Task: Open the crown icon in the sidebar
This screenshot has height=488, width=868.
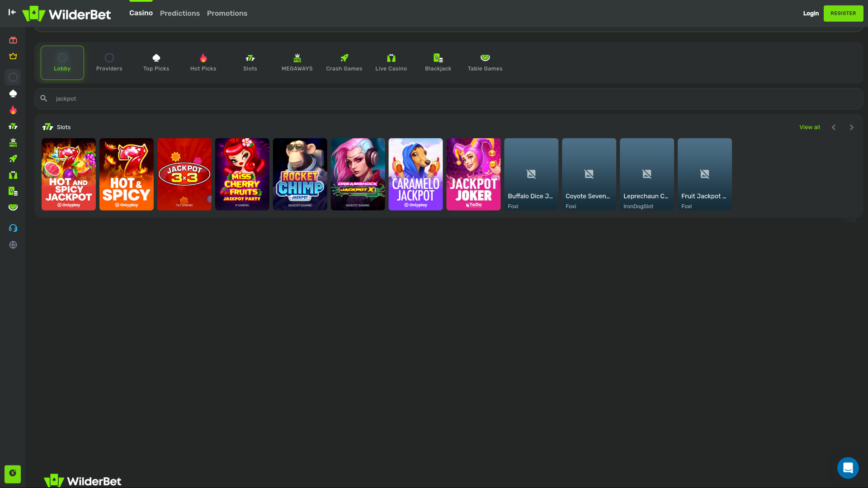Action: pyautogui.click(x=13, y=56)
